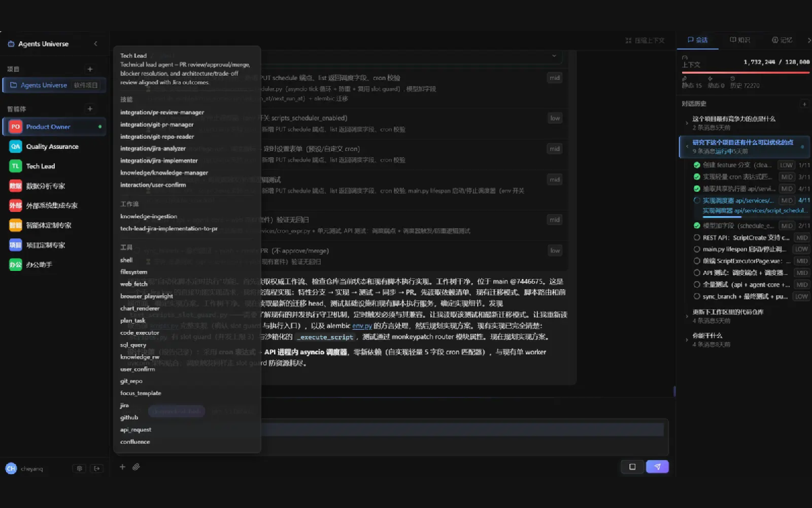Open the dropdown chevron at top of chat
The image size is (812, 508).
tap(554, 56)
